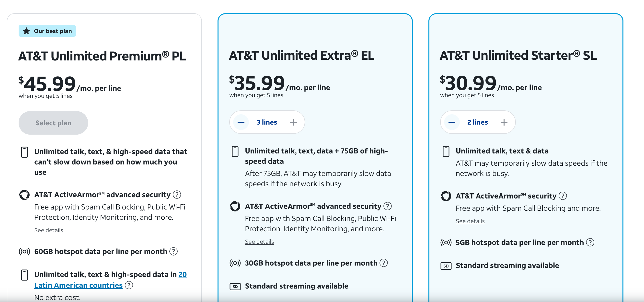This screenshot has height=302, width=644.
Task: Open See details under Extra ActiveArmor security
Action: [x=260, y=242]
